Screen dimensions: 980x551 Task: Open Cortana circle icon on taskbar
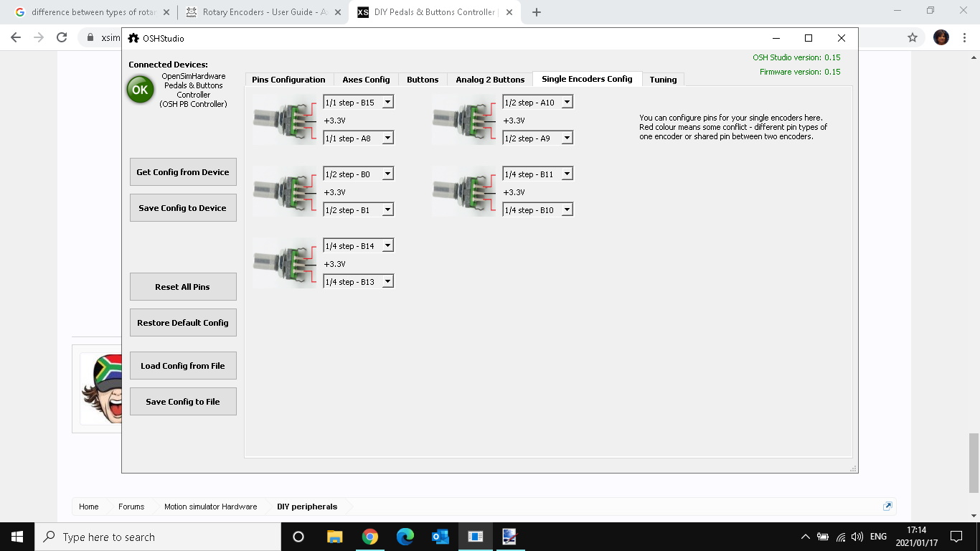pyautogui.click(x=298, y=537)
